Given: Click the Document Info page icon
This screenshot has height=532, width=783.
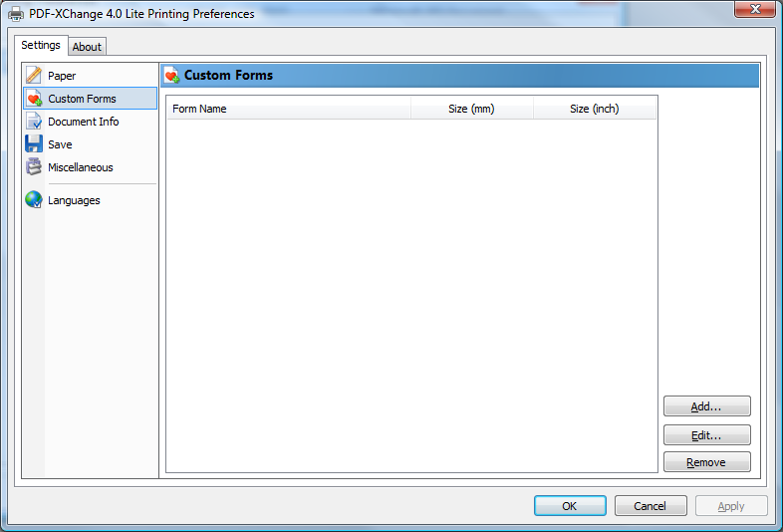Looking at the screenshot, I should pos(34,122).
